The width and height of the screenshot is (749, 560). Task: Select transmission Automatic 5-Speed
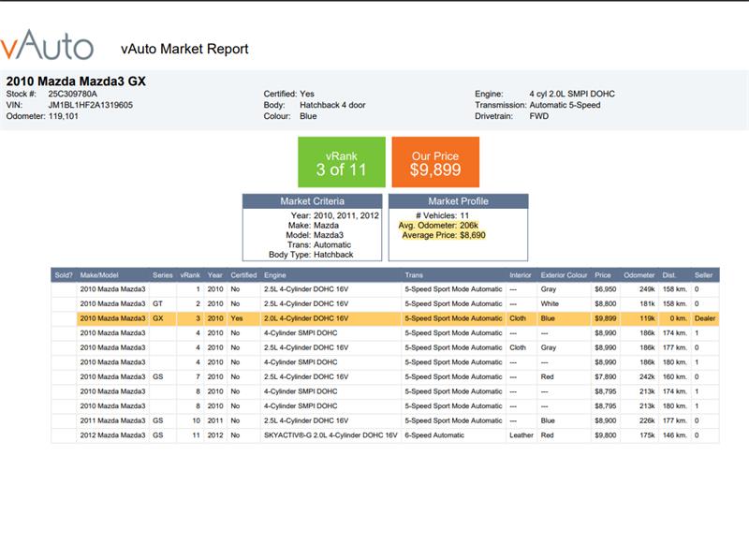coord(565,105)
